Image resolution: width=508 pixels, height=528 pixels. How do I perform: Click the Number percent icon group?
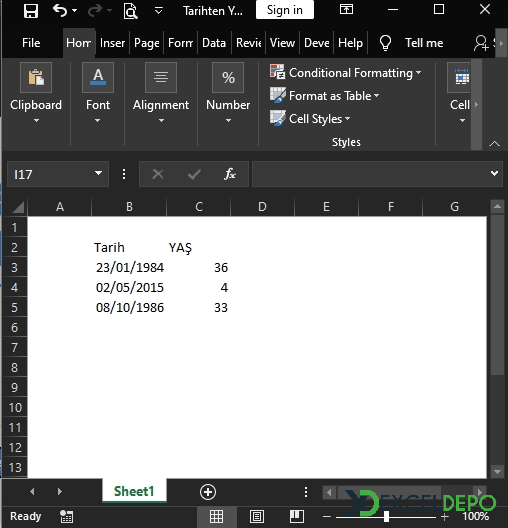tap(228, 77)
